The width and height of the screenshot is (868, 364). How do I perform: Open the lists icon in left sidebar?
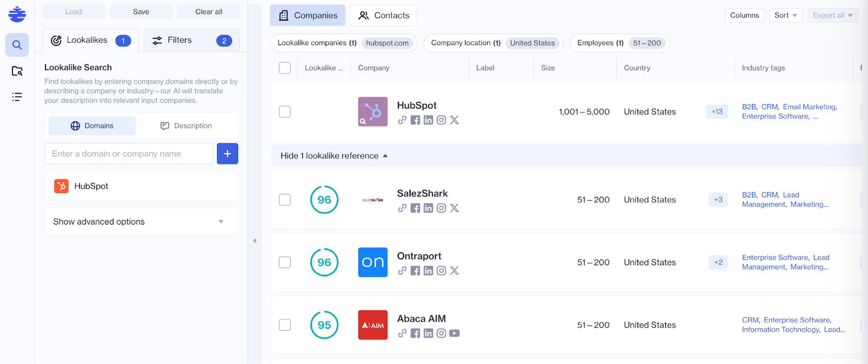pyautogui.click(x=17, y=97)
